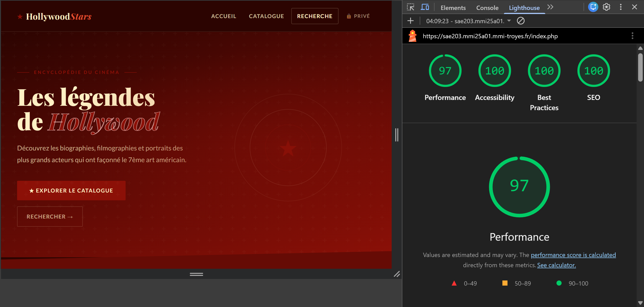Click the scroll up arrow in report
The image size is (644, 307).
640,48
